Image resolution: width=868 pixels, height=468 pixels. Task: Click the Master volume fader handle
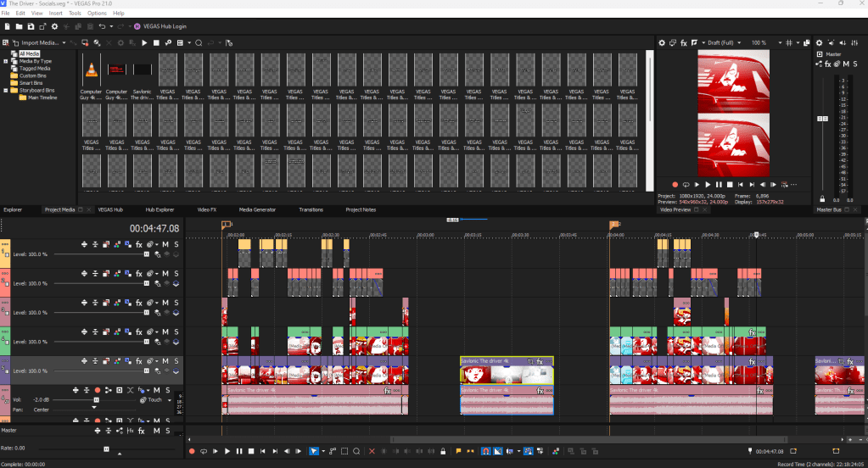pos(820,120)
